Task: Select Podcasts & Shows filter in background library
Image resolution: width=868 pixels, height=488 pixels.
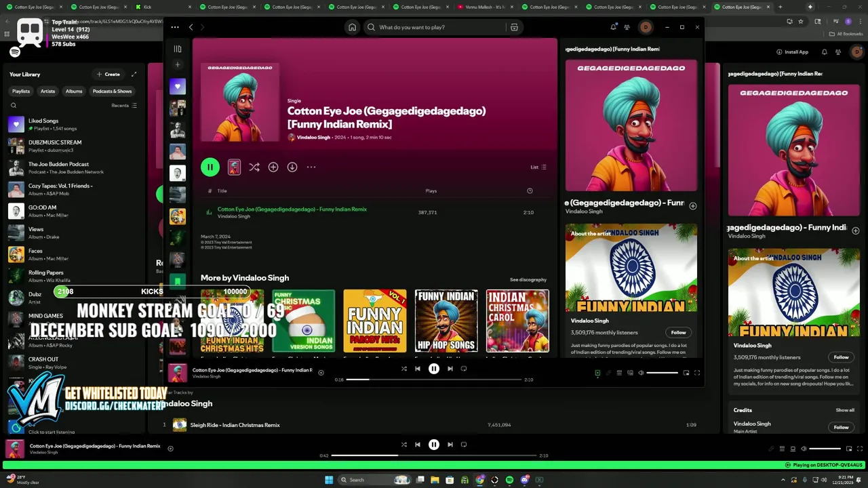Action: click(113, 91)
